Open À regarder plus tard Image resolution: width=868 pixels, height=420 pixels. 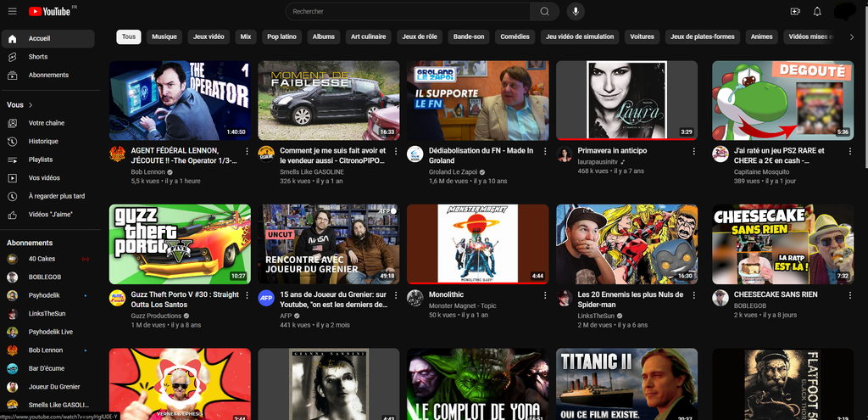pyautogui.click(x=56, y=196)
